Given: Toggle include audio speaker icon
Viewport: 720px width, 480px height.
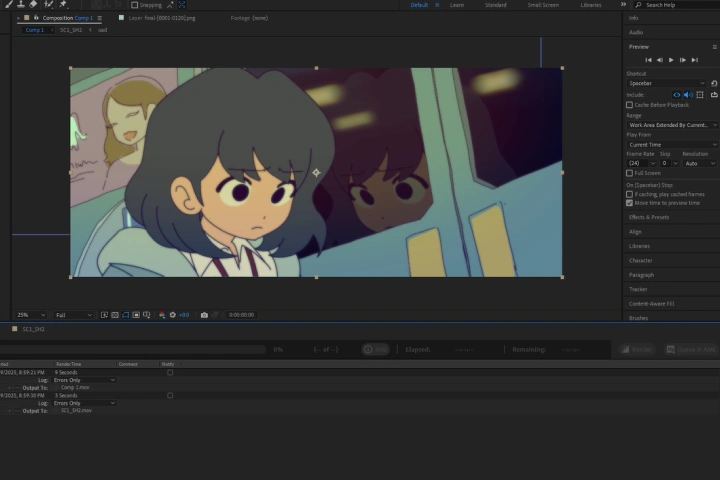Looking at the screenshot, I should (688, 95).
